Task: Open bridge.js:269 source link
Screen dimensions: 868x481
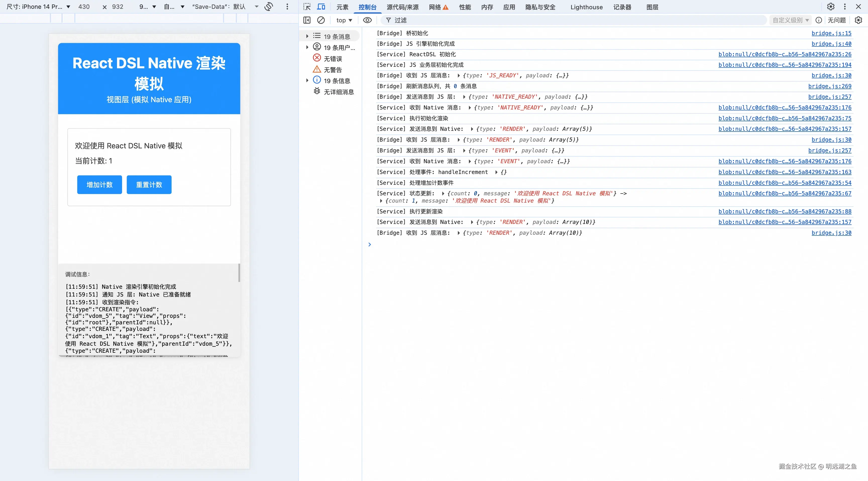Action: tap(830, 86)
